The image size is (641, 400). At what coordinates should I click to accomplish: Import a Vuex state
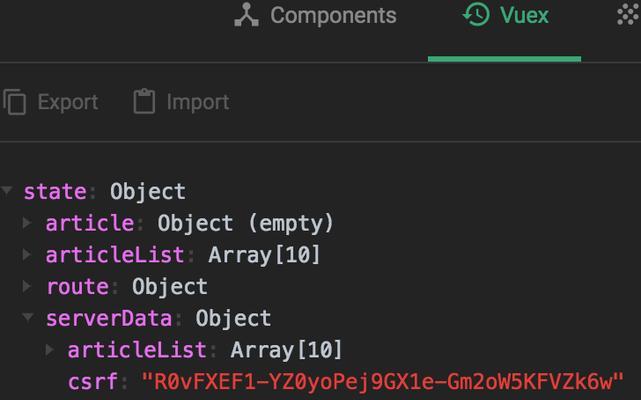coord(181,101)
